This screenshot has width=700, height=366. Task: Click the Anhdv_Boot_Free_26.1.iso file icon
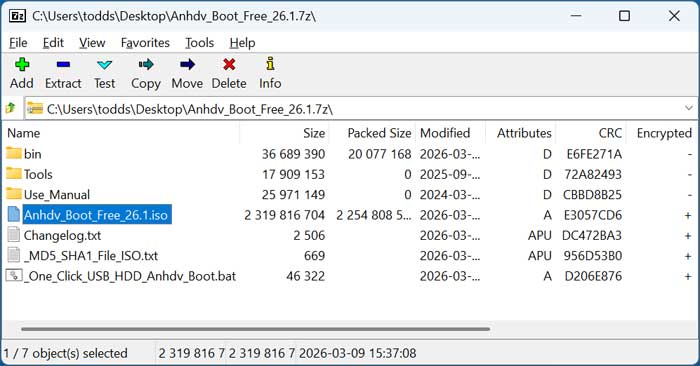click(x=14, y=214)
